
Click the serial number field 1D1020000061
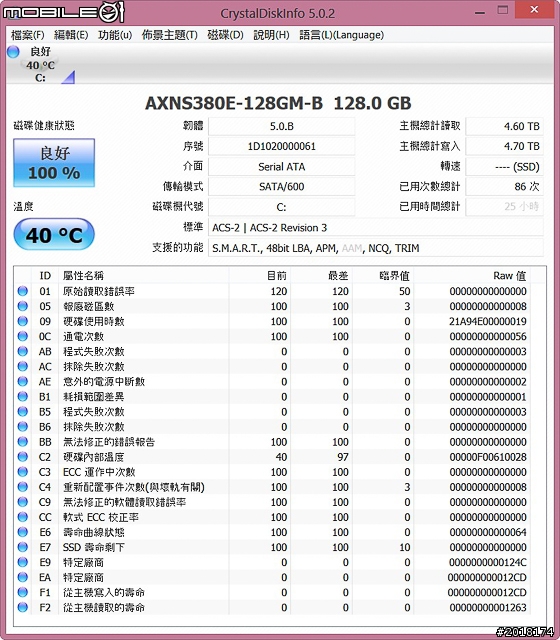click(282, 146)
